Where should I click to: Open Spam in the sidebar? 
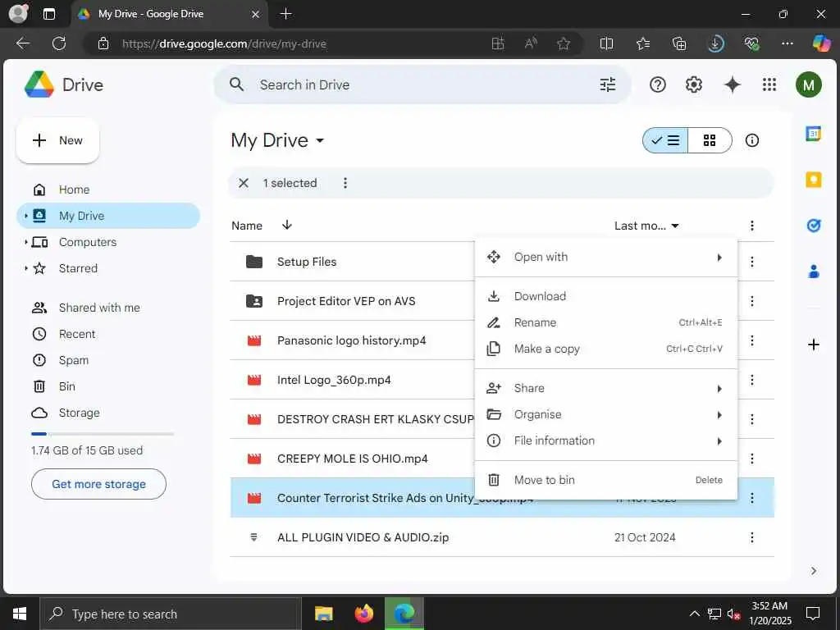(x=107, y=360)
